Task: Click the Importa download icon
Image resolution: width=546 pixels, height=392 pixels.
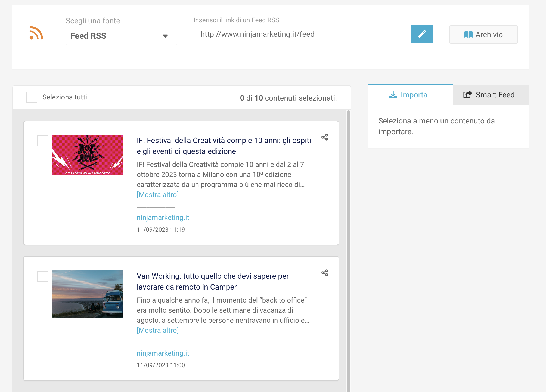Action: pos(393,95)
